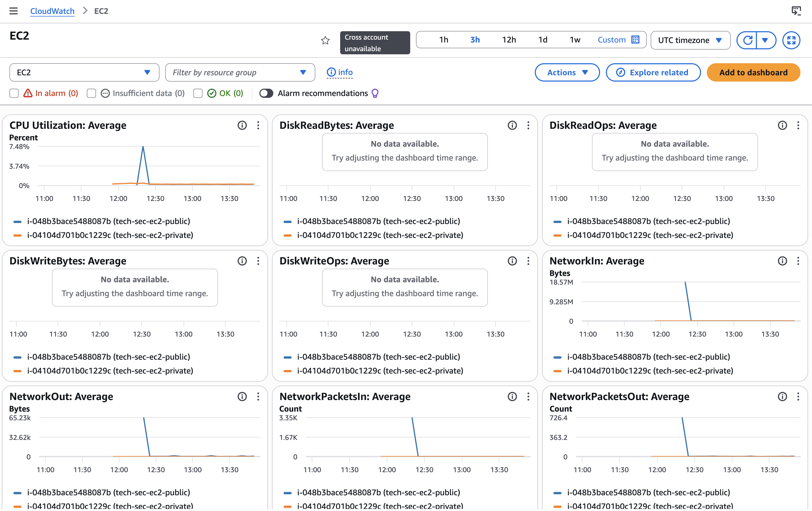812x511 pixels.
Task: Open DiskWriteBytes widget options menu
Action: [258, 261]
